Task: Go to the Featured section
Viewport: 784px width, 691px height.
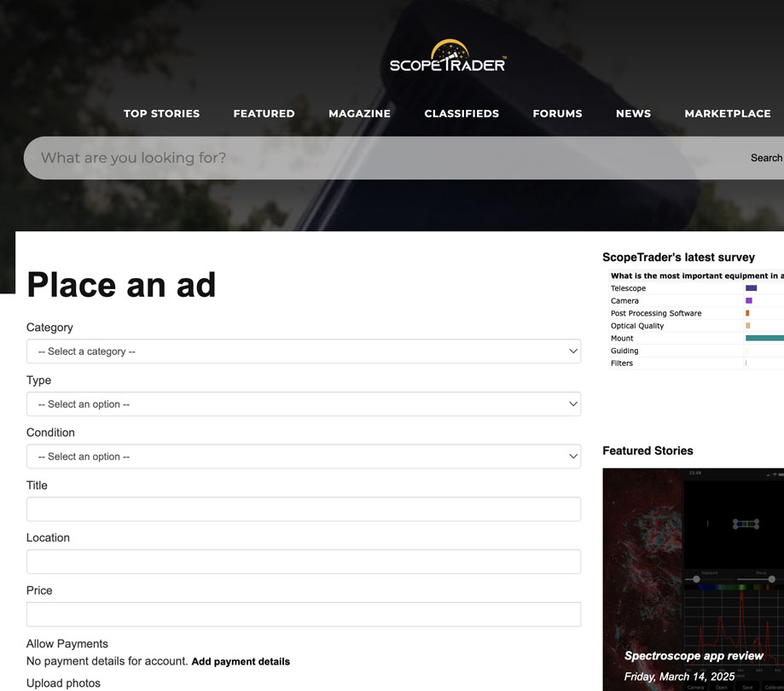Action: point(264,113)
